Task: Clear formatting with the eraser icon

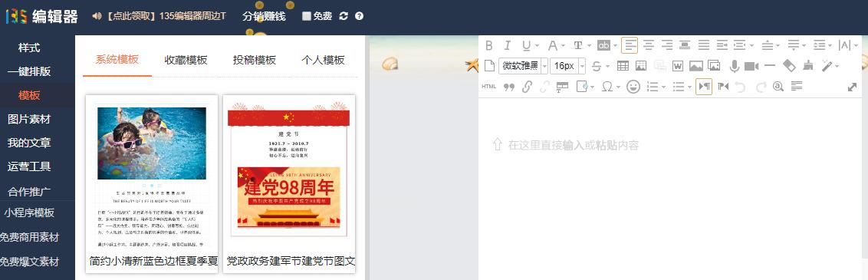Action: coord(789,66)
